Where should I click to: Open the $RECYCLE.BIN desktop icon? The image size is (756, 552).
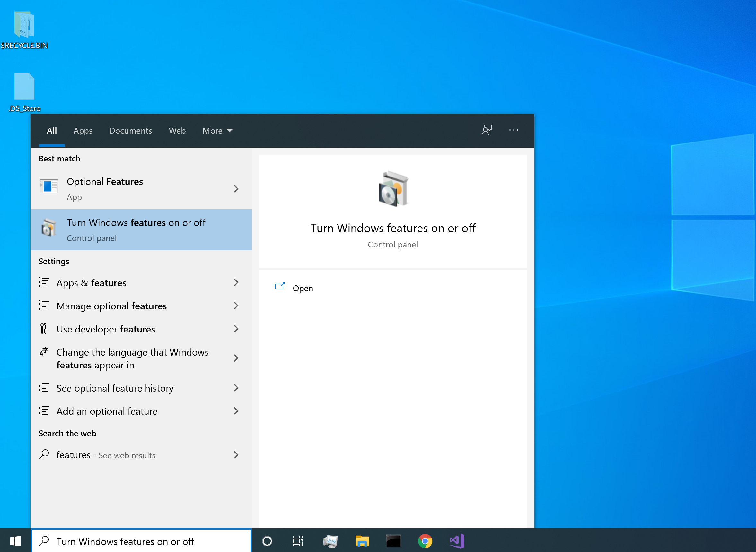click(x=24, y=30)
